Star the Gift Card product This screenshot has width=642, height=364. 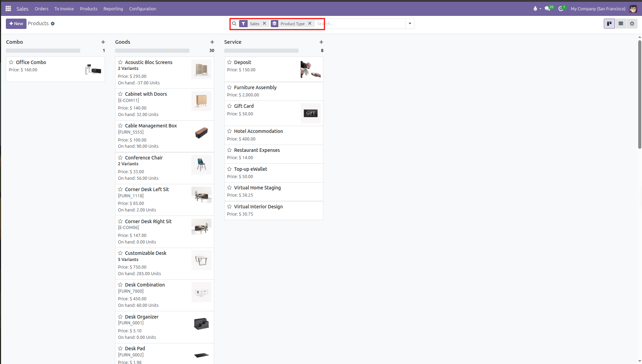click(x=229, y=106)
